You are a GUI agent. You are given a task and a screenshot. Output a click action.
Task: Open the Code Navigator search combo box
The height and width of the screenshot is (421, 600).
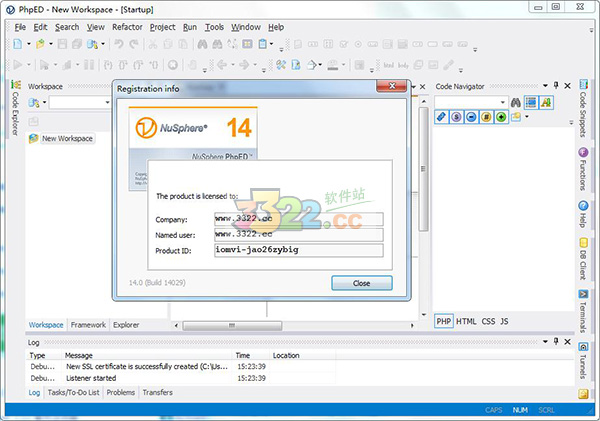click(471, 102)
